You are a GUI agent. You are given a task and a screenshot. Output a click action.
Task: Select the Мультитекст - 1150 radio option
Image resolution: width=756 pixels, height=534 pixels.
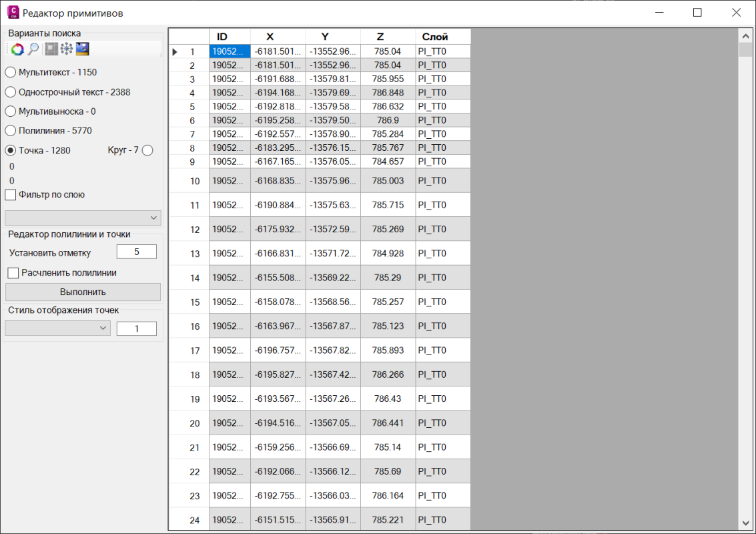coord(11,72)
